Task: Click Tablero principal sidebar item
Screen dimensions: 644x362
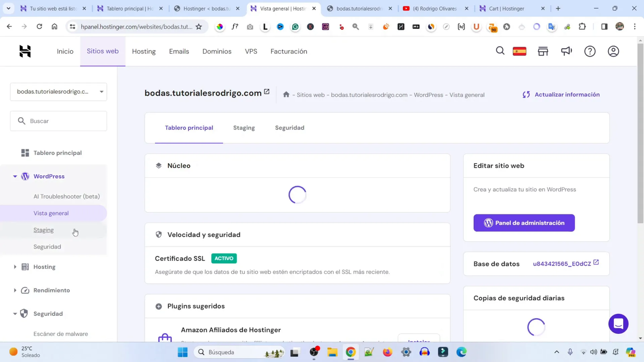Action: coord(58,153)
